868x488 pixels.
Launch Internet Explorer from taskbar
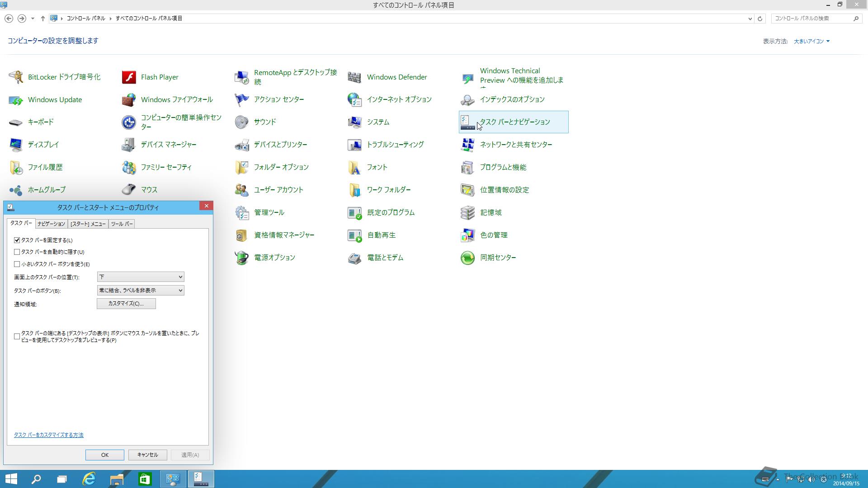click(x=89, y=479)
